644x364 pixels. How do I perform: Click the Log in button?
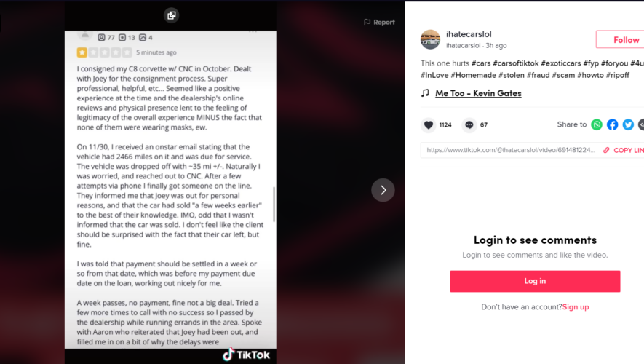pyautogui.click(x=535, y=281)
